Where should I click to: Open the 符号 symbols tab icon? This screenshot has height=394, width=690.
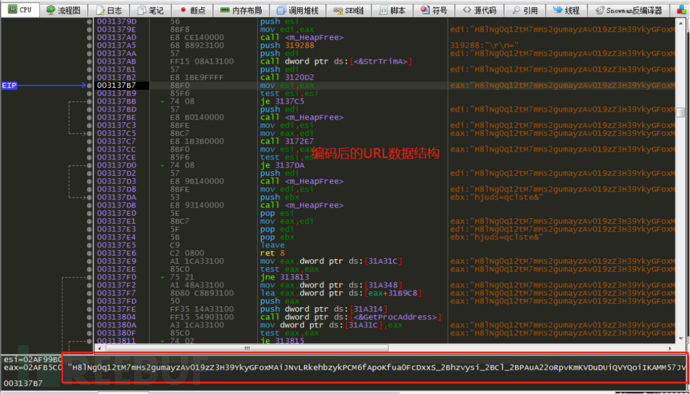[x=425, y=9]
